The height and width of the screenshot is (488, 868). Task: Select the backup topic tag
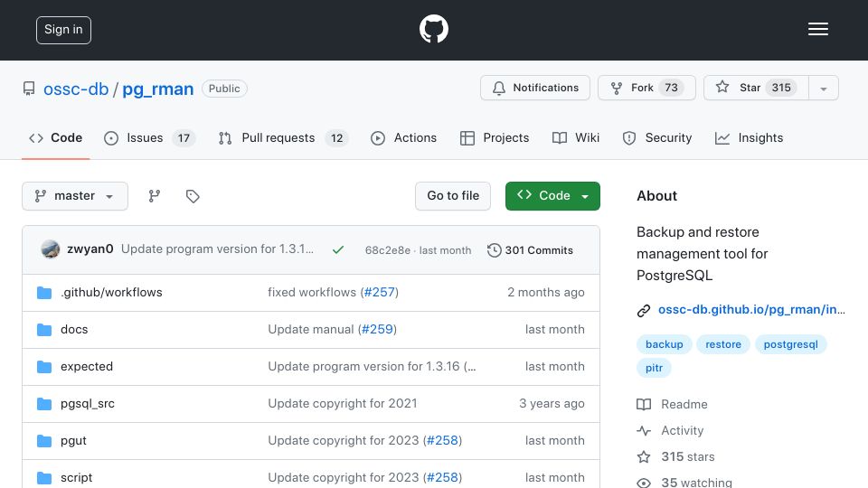[x=664, y=344]
